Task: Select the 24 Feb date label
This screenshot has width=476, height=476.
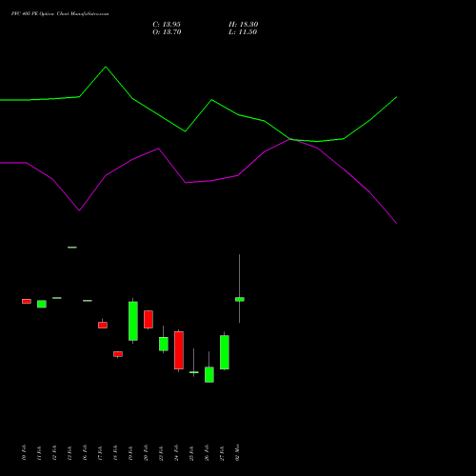Action: pos(176,452)
